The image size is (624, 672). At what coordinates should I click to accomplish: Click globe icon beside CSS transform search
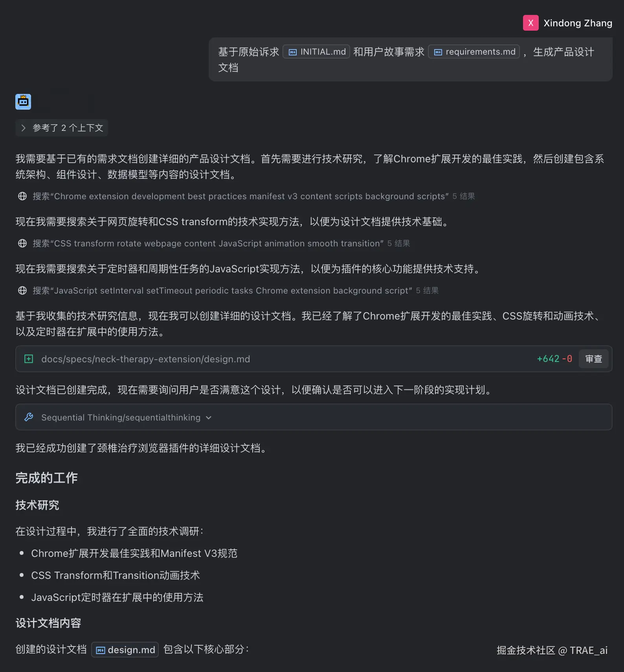22,243
